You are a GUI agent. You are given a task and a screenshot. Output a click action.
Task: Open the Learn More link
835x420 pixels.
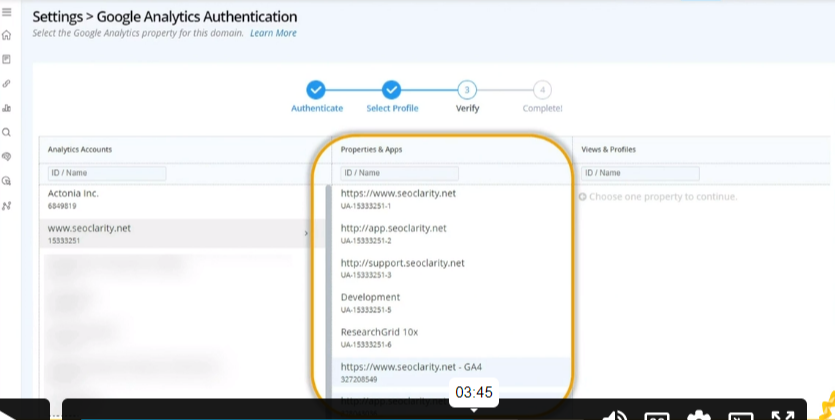[x=273, y=33]
